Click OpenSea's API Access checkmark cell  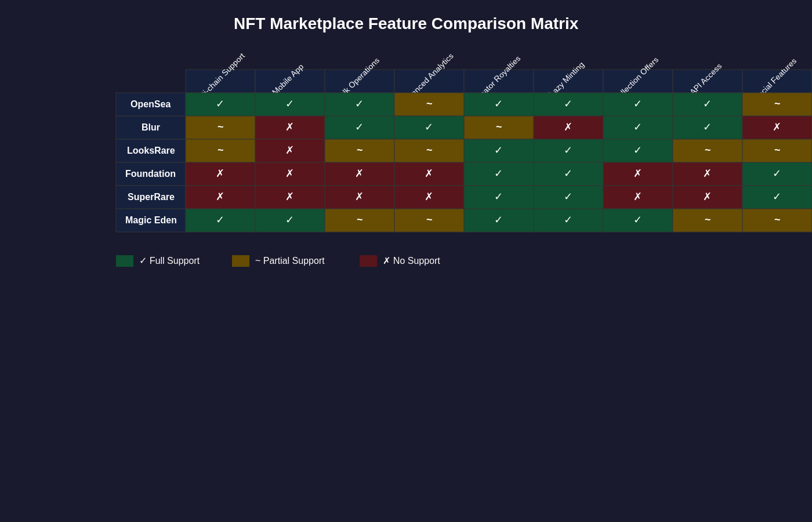(708, 104)
